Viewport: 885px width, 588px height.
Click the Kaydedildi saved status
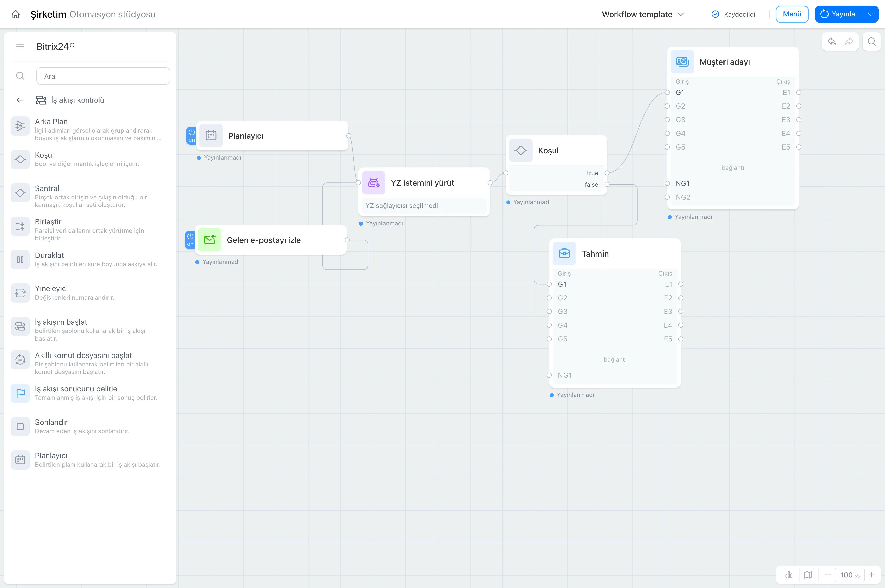(733, 14)
